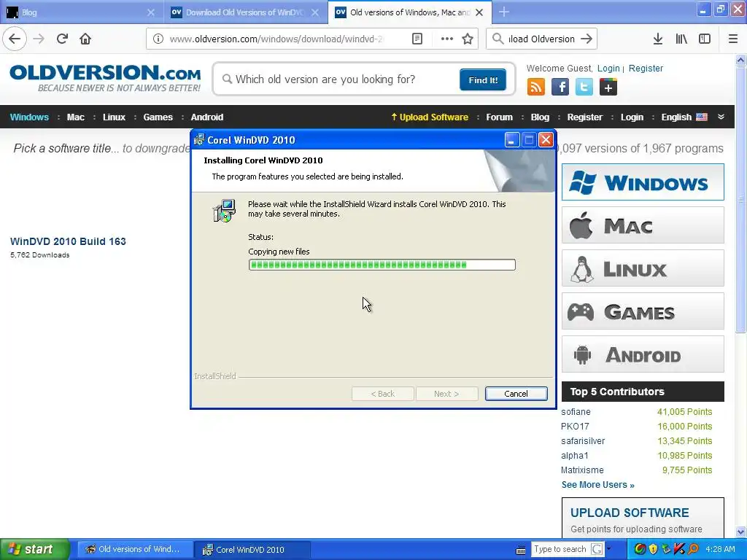Reload the current page

[x=63, y=39]
